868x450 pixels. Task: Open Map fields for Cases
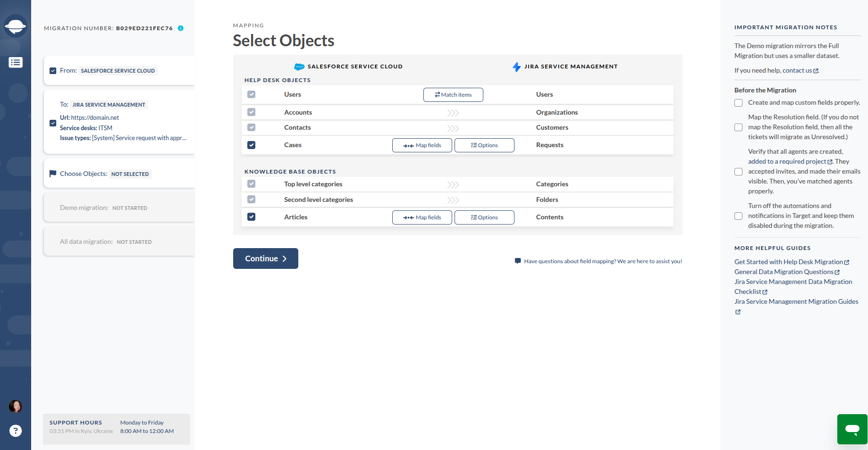422,145
